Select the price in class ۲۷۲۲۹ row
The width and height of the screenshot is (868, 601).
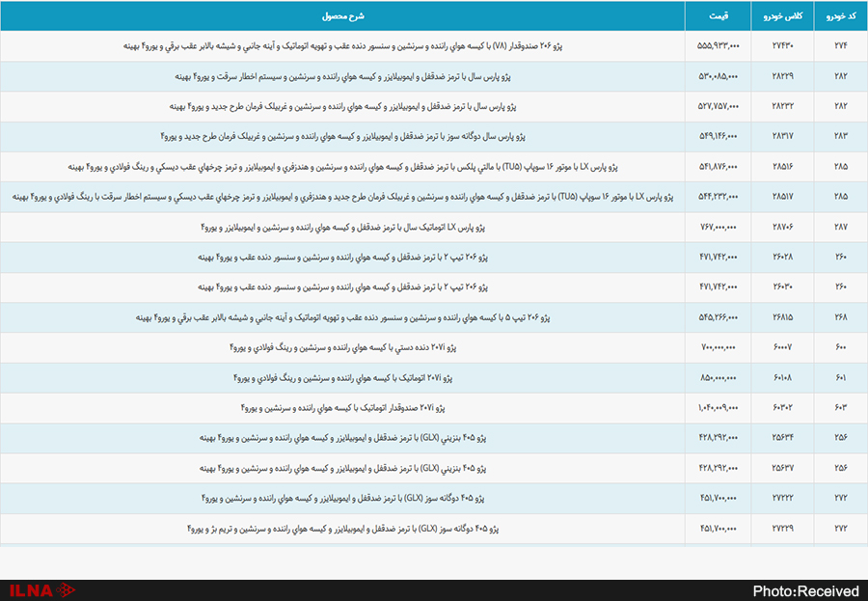pos(718,529)
